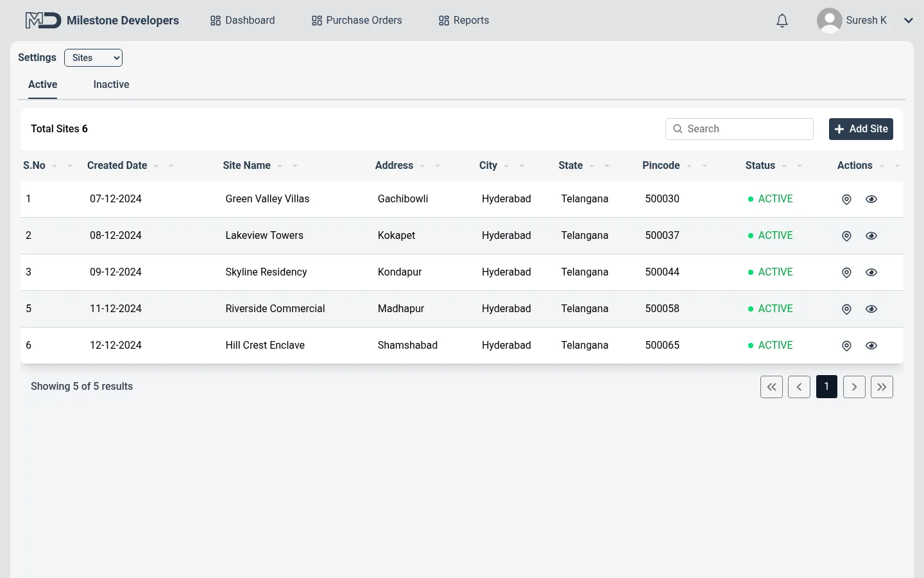Click location pin for Riverside Commercial
The height and width of the screenshot is (578, 924).
846,309
